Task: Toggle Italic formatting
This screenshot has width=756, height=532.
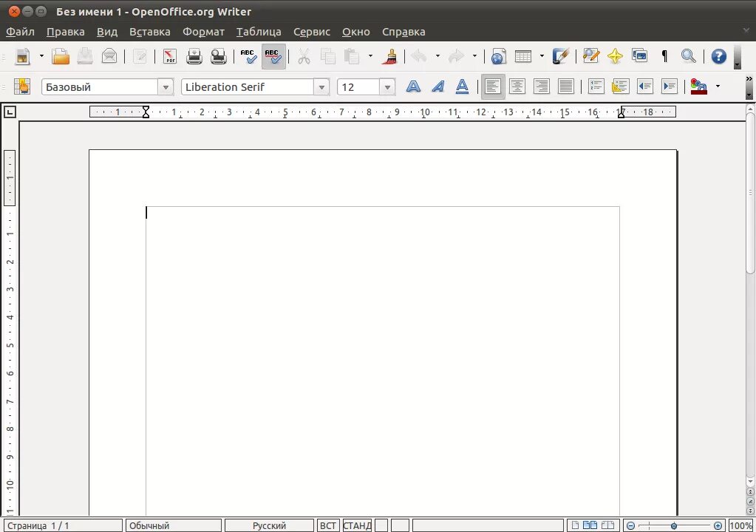Action: [x=437, y=86]
